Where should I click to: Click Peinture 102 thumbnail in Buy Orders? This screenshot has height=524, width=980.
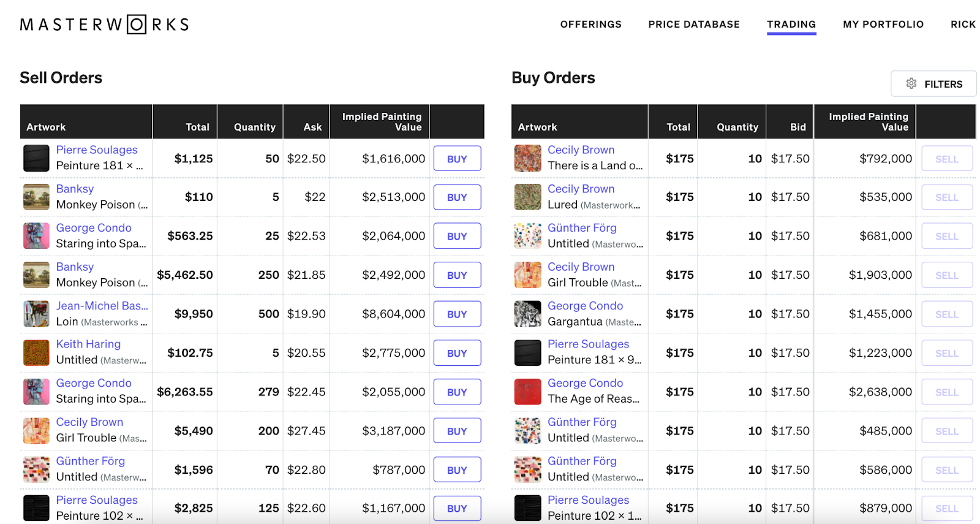point(528,508)
